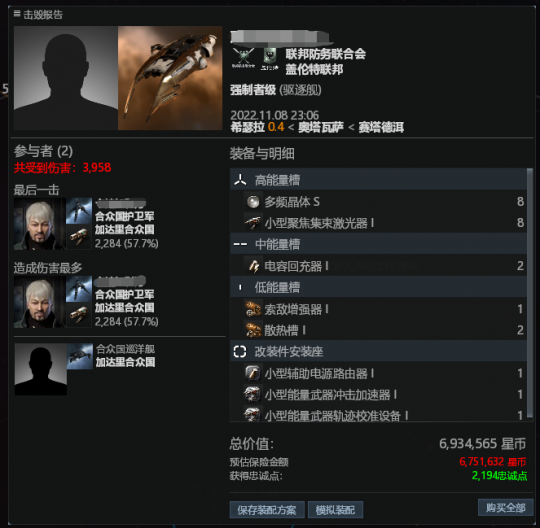Image resolution: width=540 pixels, height=528 pixels.
Task: Open the 奥塔瓦萨 constellation link
Action: (321, 127)
